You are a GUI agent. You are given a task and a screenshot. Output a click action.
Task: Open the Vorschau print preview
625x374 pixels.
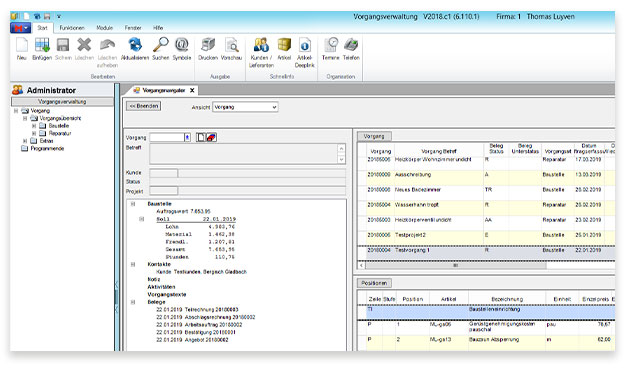pos(231,45)
